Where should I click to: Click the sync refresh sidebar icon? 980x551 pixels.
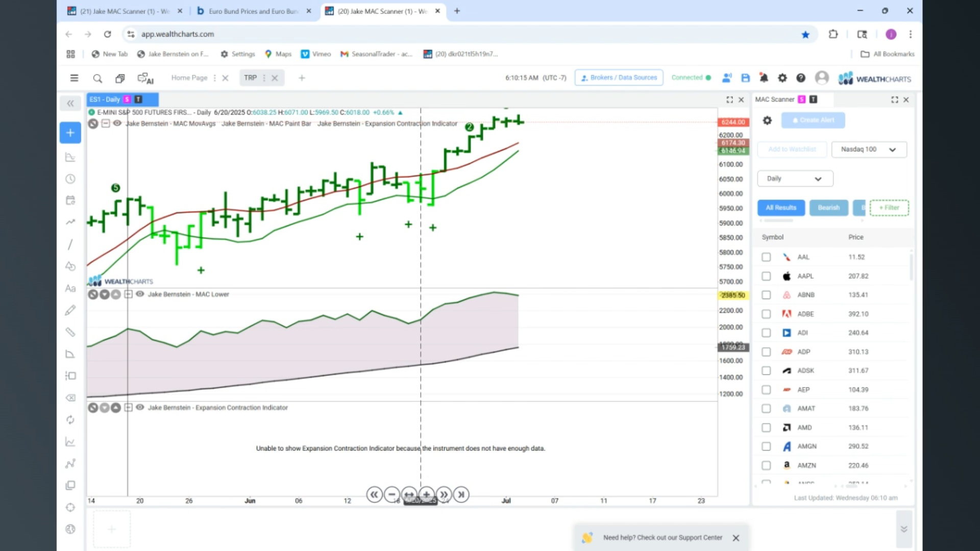pos(70,420)
